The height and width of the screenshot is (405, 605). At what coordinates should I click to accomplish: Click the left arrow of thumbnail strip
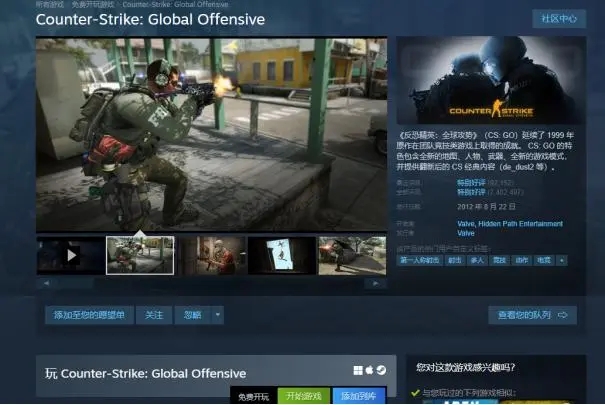point(46,283)
